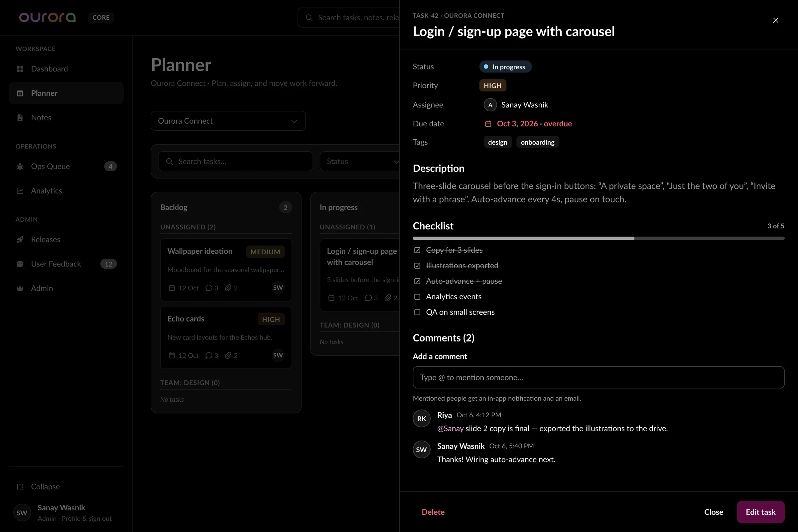Click Riya's RK avatar in comments
The height and width of the screenshot is (532, 798).
tap(421, 419)
